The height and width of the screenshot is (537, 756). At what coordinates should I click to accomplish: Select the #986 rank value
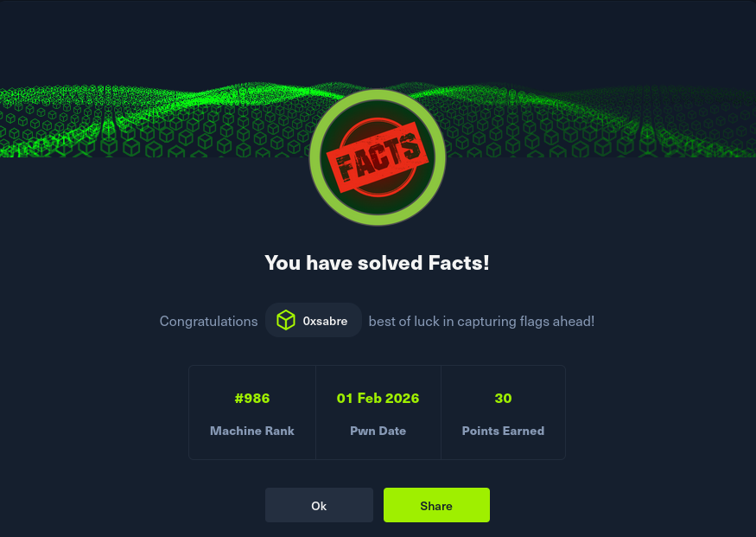point(252,399)
